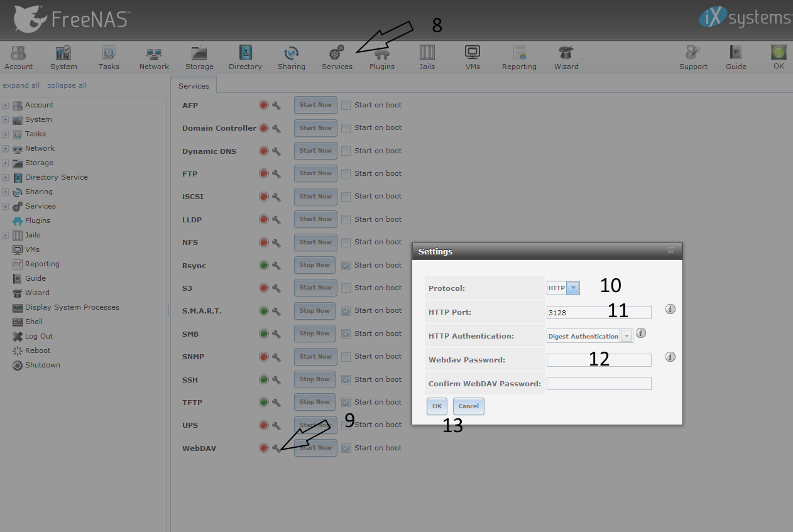Expand the Tasks tree node
The width and height of the screenshot is (793, 532).
tap(5, 134)
